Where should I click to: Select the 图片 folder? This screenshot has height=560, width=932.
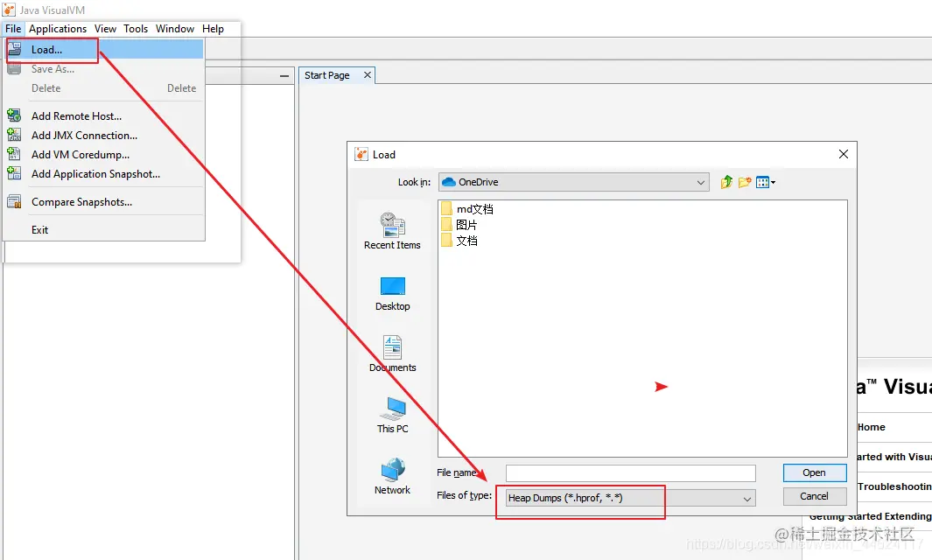point(459,225)
